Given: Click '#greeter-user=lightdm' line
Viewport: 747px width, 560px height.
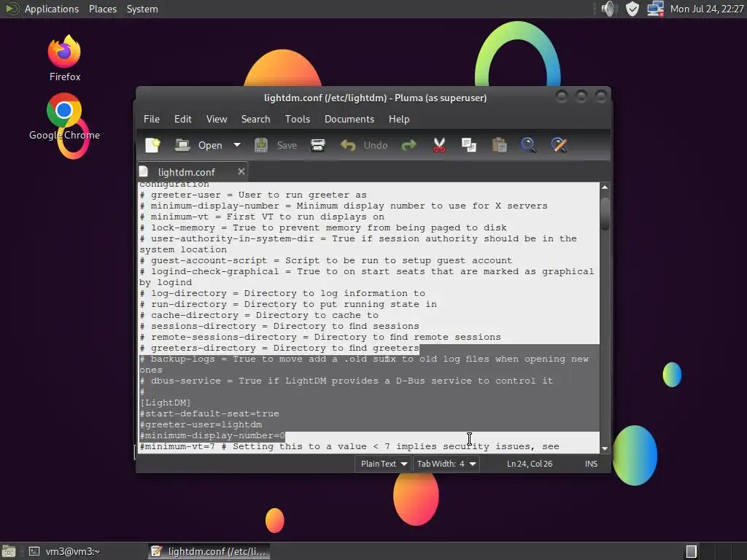Looking at the screenshot, I should tap(201, 425).
